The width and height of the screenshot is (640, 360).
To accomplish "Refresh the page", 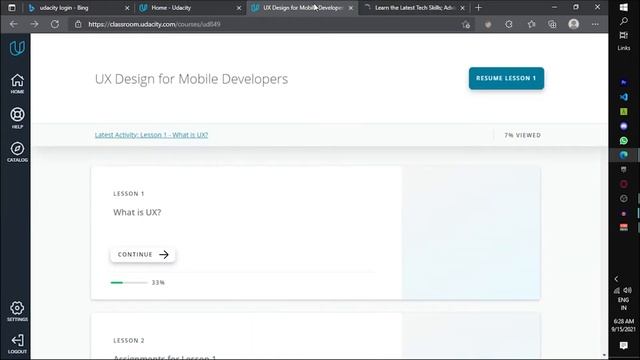I will click(x=55, y=24).
